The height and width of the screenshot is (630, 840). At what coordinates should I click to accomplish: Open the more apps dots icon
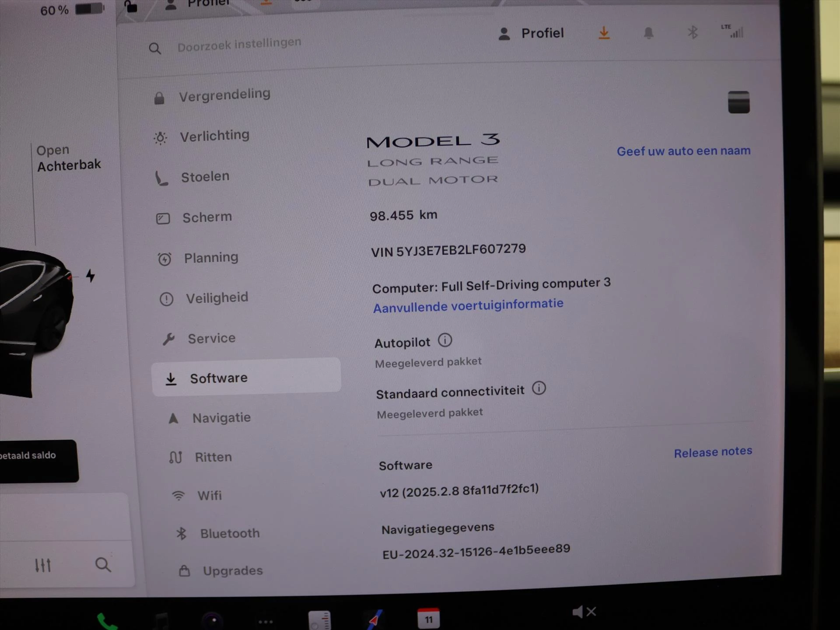[266, 622]
